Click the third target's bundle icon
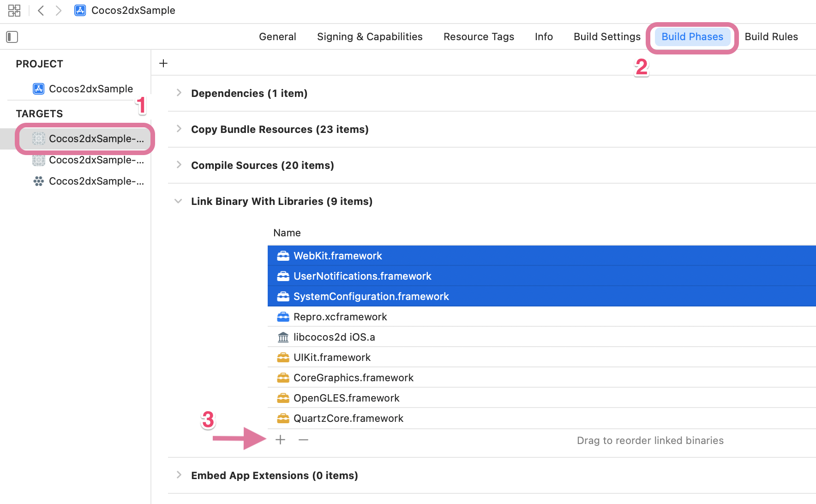Viewport: 816px width, 504px height. tap(39, 181)
